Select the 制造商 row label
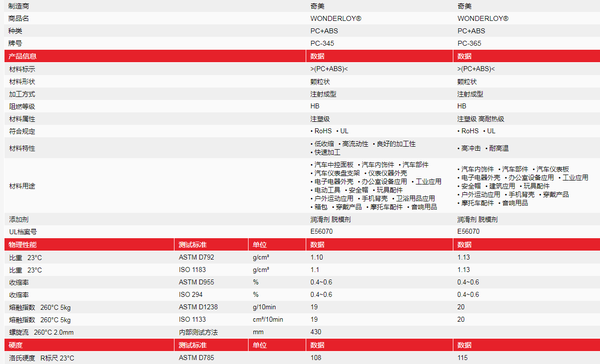This screenshot has width=600, height=364. 19,6
